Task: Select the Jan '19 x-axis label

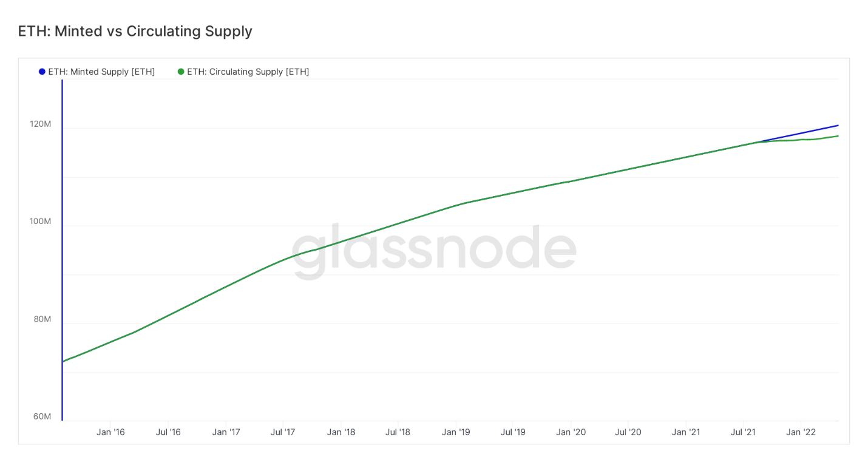Action: [456, 432]
